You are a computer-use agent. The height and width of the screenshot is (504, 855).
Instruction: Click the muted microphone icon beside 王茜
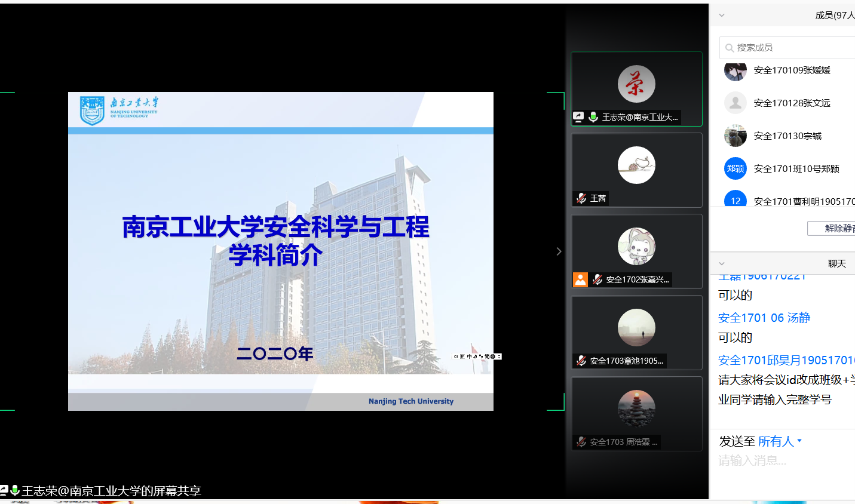tap(581, 198)
